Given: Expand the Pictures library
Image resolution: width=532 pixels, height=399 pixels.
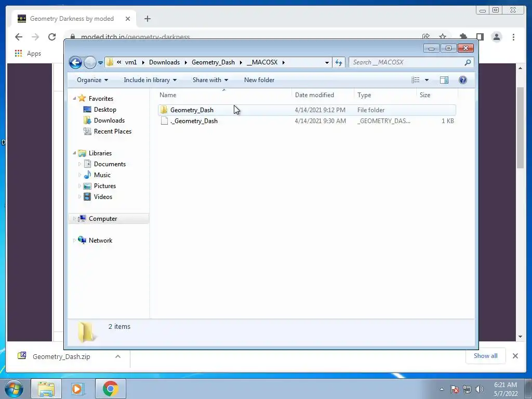Looking at the screenshot, I should click(79, 186).
